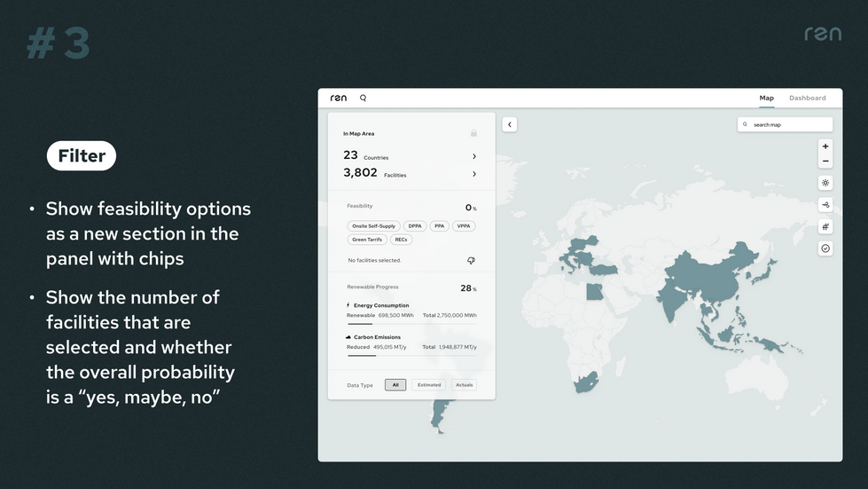Select the Onsite Self-Supply chip
Image resolution: width=868 pixels, height=489 pixels.
(373, 226)
